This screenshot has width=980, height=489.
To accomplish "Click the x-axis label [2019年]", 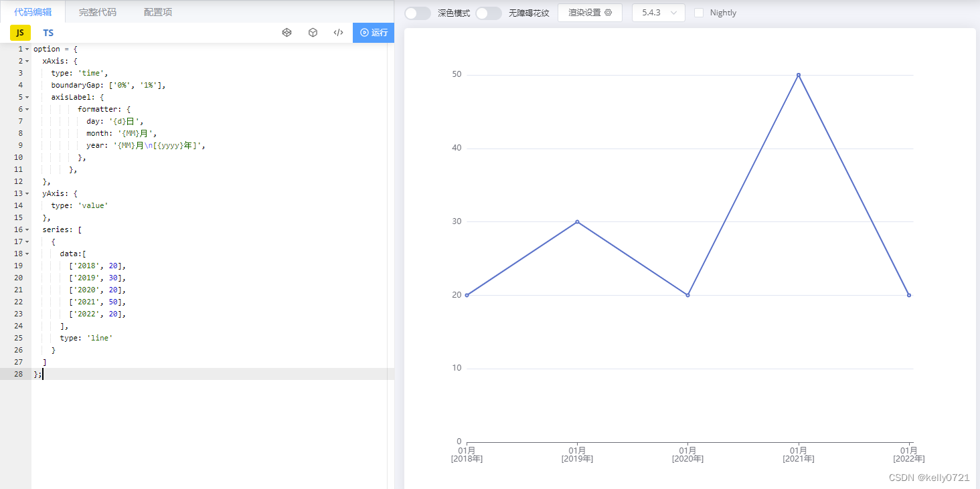I will tap(577, 459).
